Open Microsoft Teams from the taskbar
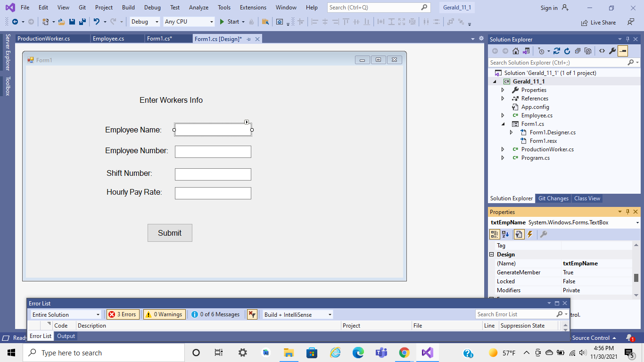644x362 pixels. (x=381, y=353)
